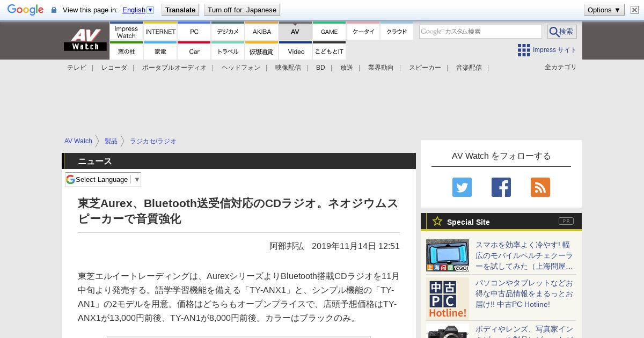Open the PC tab
This screenshot has width=644, height=338.
[194, 32]
